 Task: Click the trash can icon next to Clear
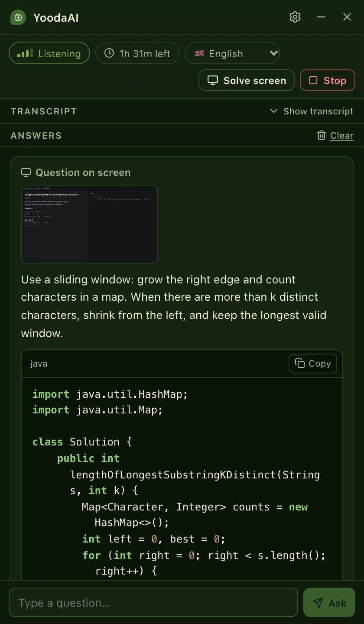[x=322, y=136]
